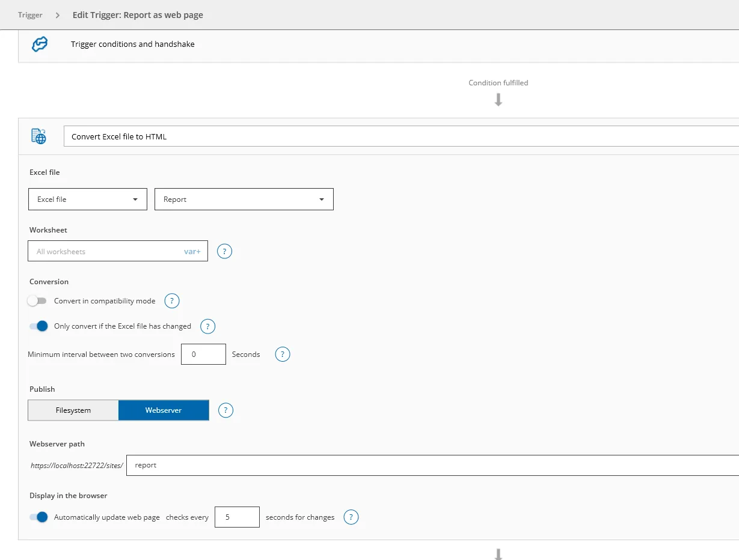
Task: Click the checks every seconds field
Action: point(237,517)
